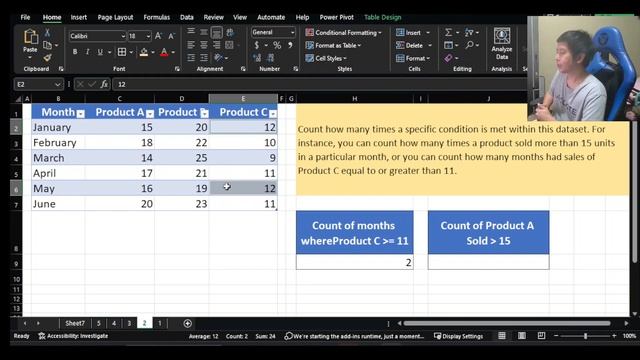Apply the fill color bucket

point(144,52)
